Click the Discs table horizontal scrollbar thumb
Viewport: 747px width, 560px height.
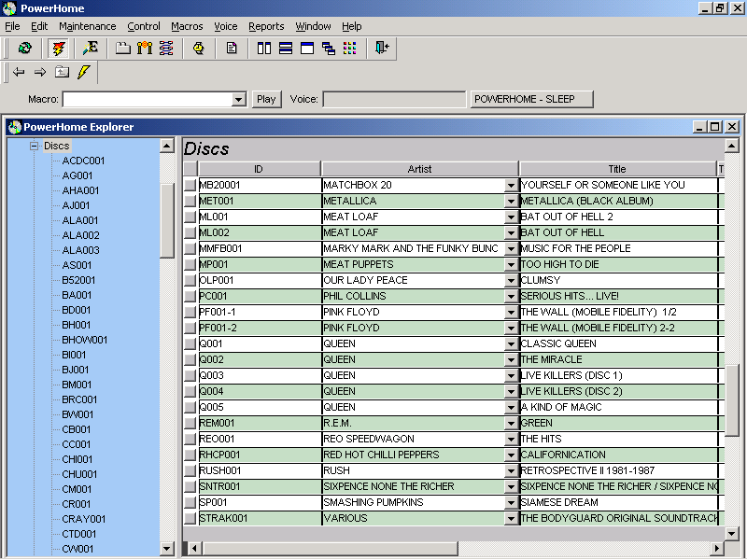[330, 548]
